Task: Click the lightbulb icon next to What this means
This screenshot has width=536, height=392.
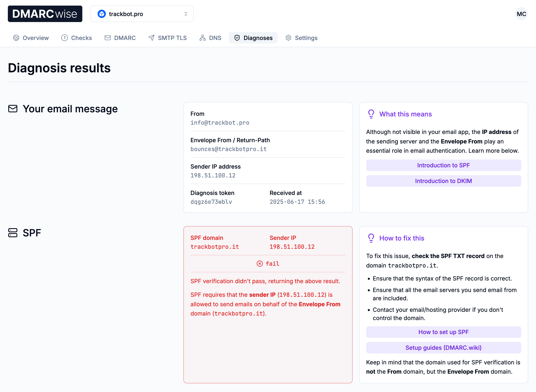Action: pos(371,114)
